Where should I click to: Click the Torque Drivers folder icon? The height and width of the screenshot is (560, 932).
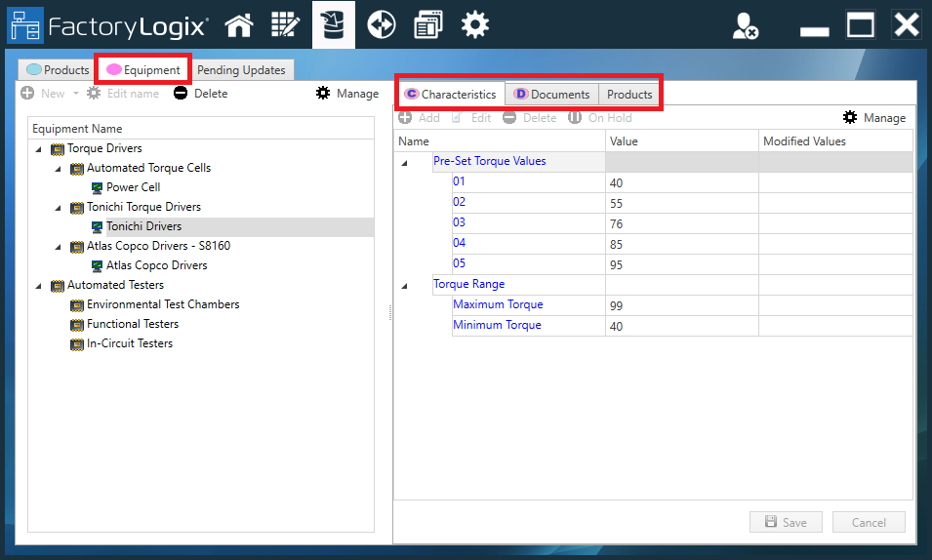click(57, 149)
